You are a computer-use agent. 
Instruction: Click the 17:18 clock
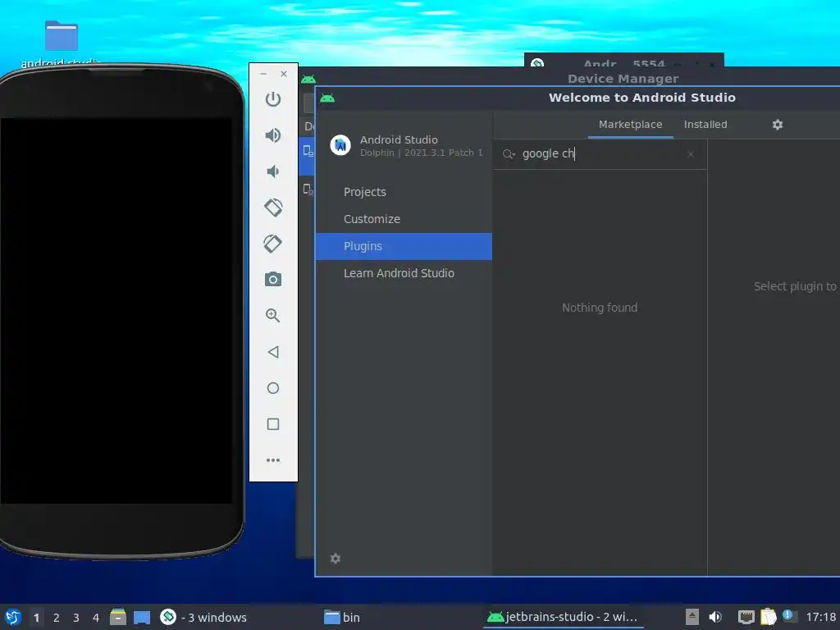(821, 617)
